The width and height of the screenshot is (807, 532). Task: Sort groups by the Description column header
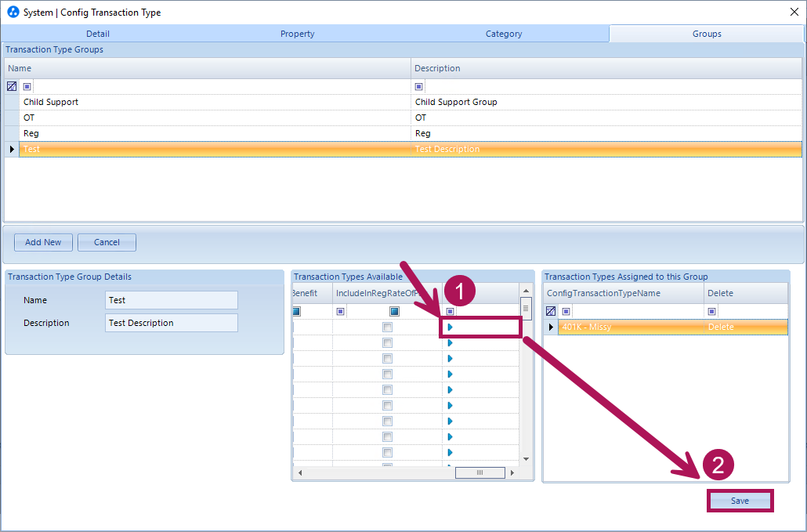[606, 68]
